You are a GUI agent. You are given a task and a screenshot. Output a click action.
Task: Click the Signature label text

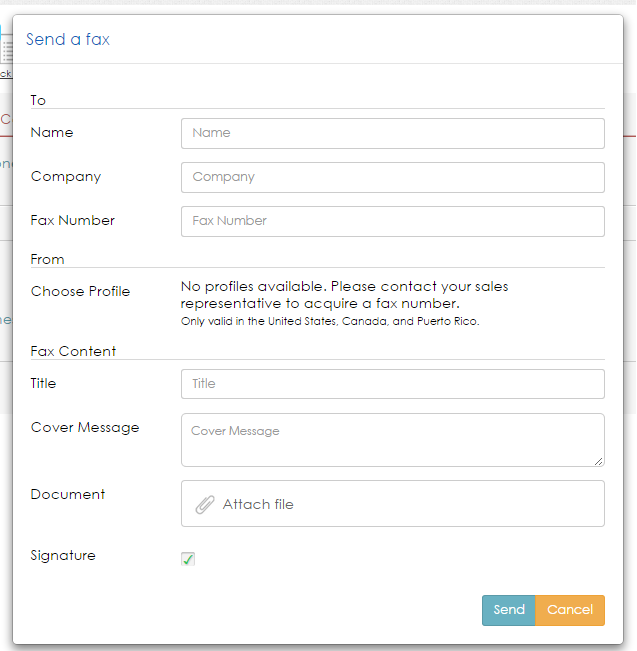[63, 556]
